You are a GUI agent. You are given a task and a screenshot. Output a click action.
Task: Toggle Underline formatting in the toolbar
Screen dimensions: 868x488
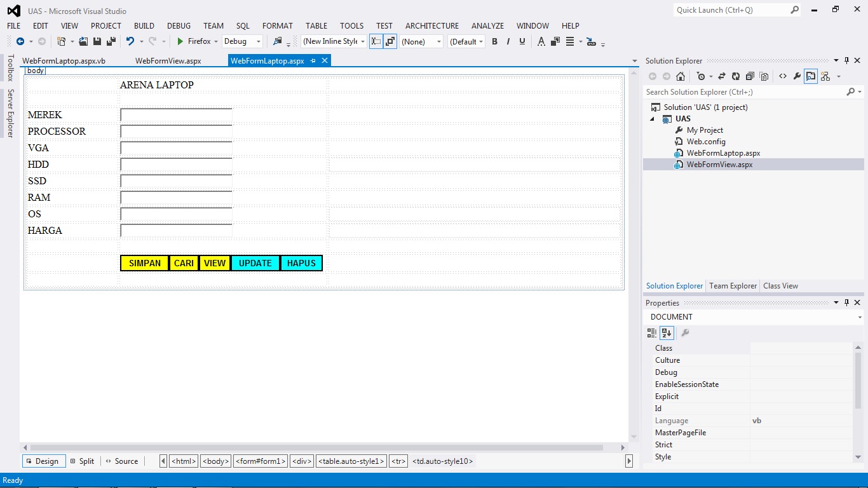click(520, 41)
